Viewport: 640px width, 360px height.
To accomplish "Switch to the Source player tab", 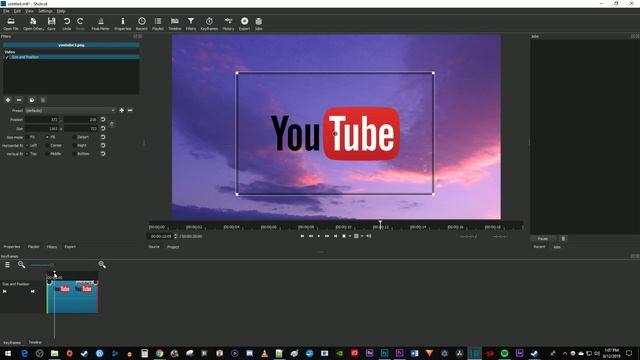I will coord(154,247).
